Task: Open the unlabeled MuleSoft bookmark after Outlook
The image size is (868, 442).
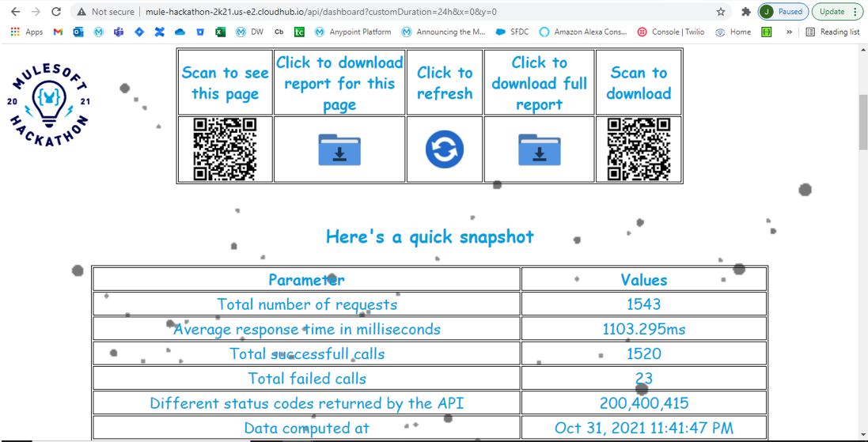Action: [x=99, y=32]
